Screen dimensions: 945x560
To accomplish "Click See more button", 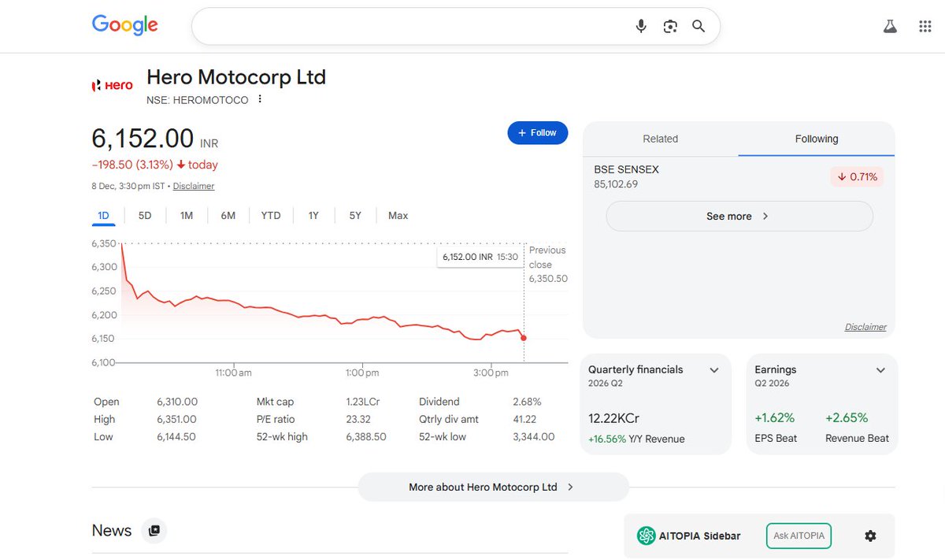I will click(739, 216).
